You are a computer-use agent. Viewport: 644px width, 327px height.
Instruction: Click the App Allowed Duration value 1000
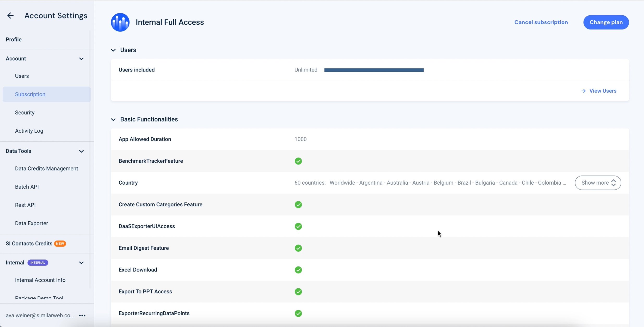click(300, 139)
